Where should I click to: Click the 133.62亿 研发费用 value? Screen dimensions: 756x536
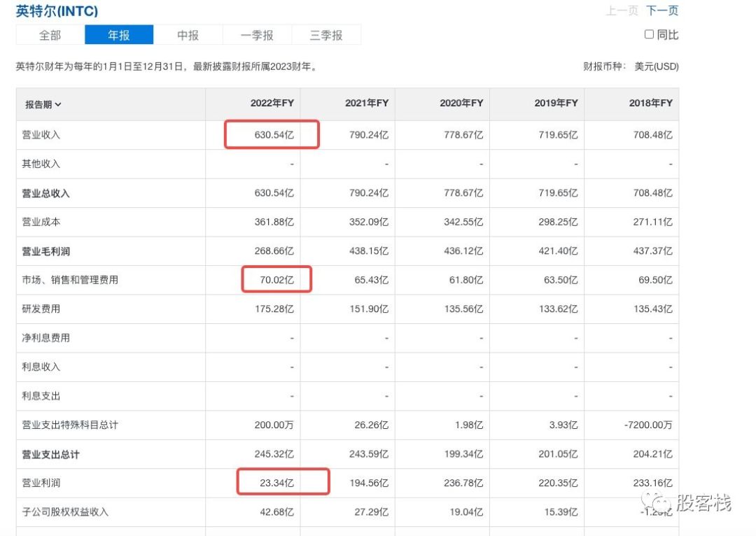559,309
